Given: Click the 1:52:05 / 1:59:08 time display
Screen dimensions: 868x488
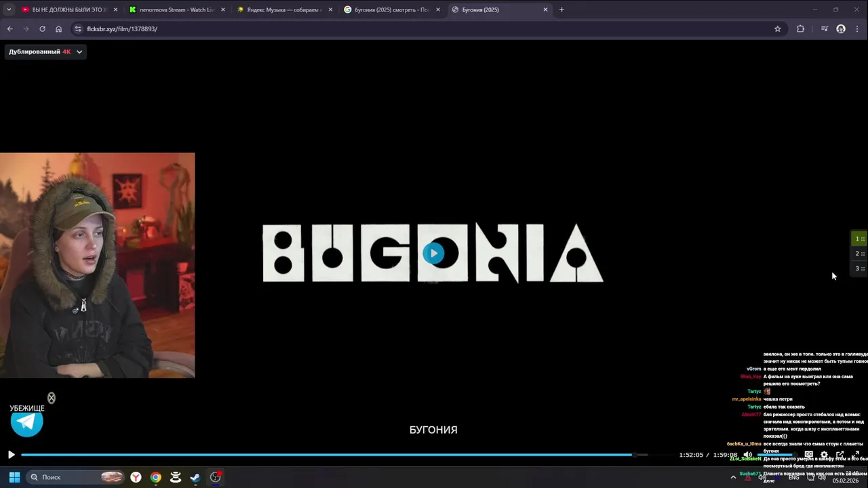Looking at the screenshot, I should click(708, 455).
